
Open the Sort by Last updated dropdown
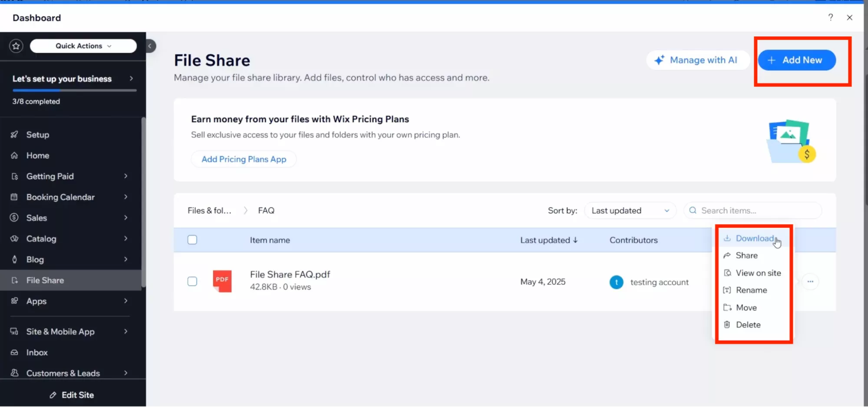[630, 211]
